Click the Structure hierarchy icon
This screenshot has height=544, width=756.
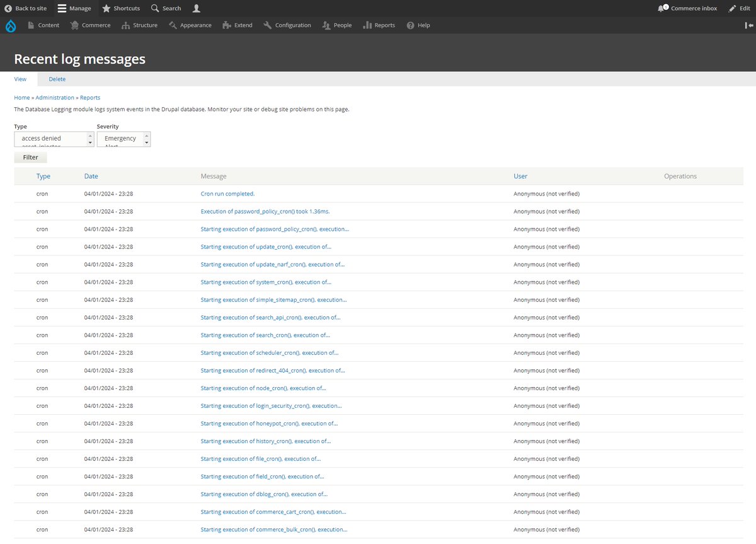[x=126, y=25]
